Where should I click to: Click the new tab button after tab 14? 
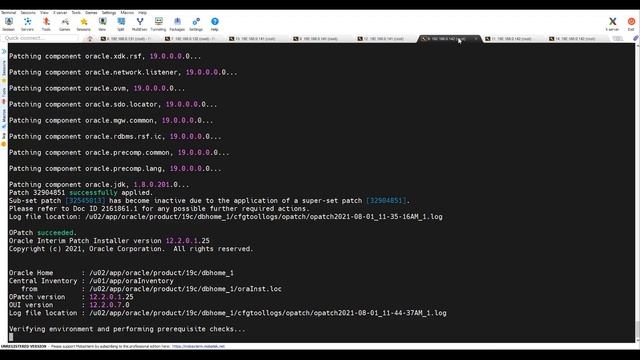click(x=618, y=38)
